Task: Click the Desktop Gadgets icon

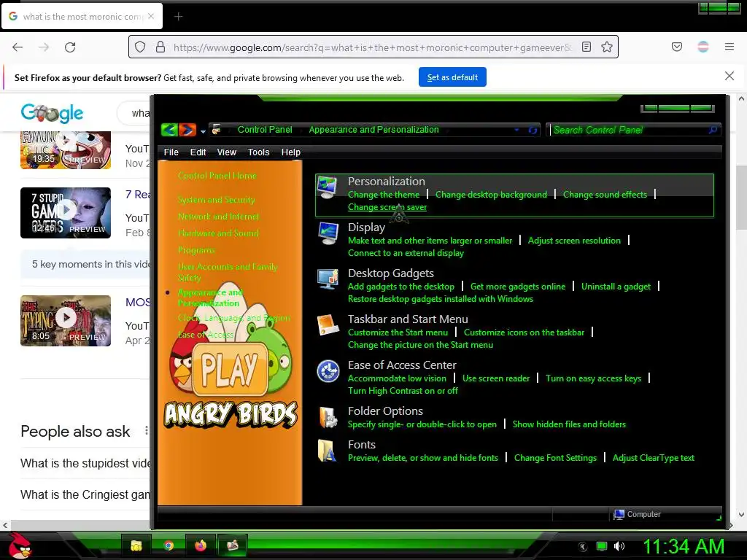Action: pos(328,279)
